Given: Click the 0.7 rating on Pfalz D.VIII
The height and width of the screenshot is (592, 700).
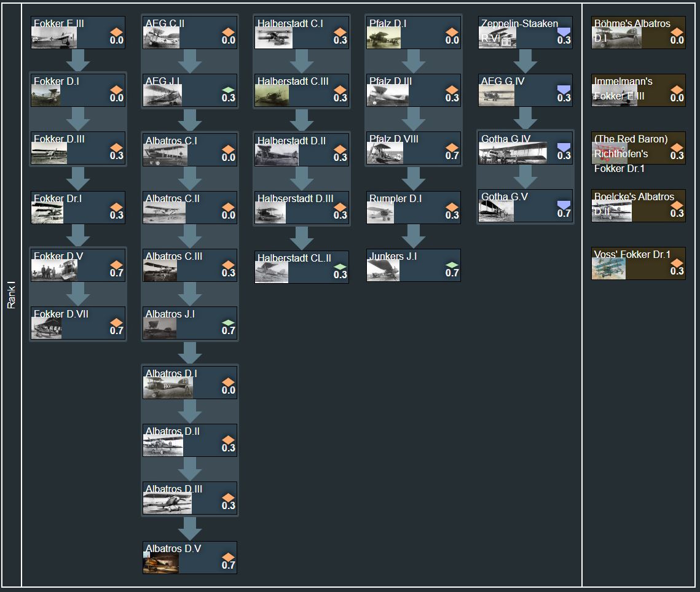Looking at the screenshot, I should pyautogui.click(x=452, y=156).
